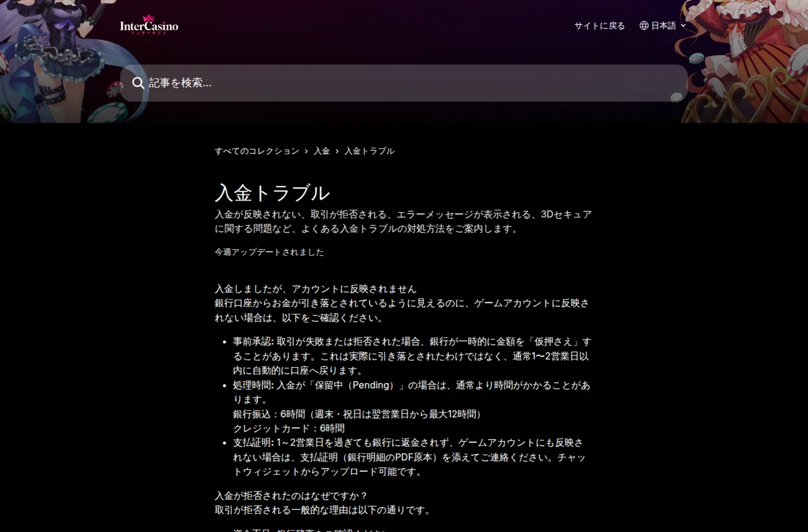Click the globe language icon
The image size is (808, 532).
pos(644,26)
